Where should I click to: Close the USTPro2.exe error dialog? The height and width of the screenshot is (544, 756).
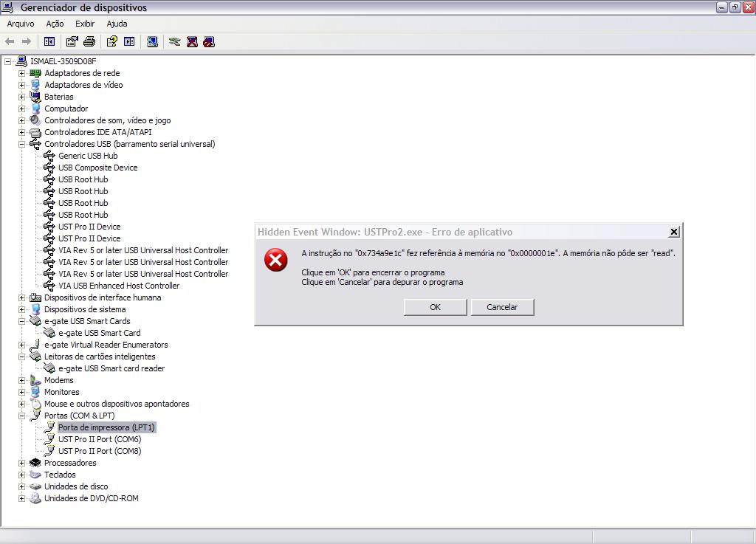click(673, 232)
